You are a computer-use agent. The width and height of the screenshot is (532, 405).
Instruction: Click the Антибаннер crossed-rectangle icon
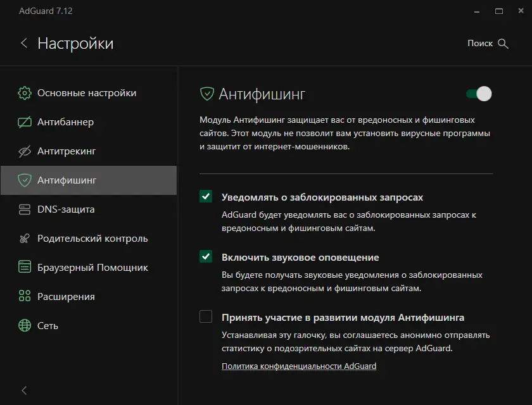click(25, 122)
